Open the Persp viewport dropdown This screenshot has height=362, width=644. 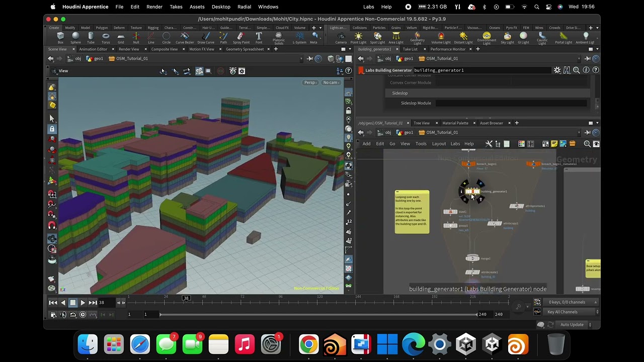pyautogui.click(x=310, y=82)
